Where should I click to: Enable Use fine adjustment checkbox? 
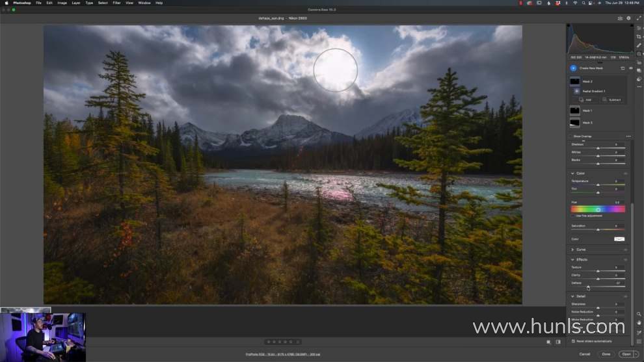[x=572, y=216]
